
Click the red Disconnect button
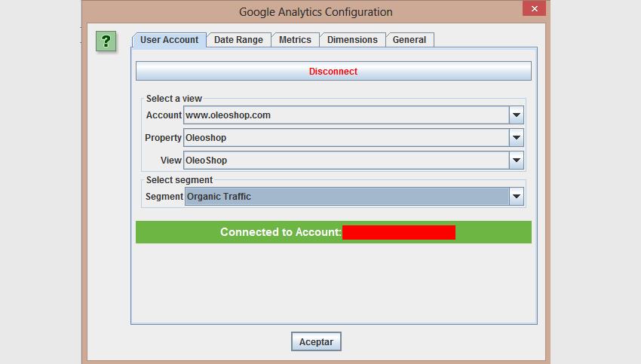[333, 71]
